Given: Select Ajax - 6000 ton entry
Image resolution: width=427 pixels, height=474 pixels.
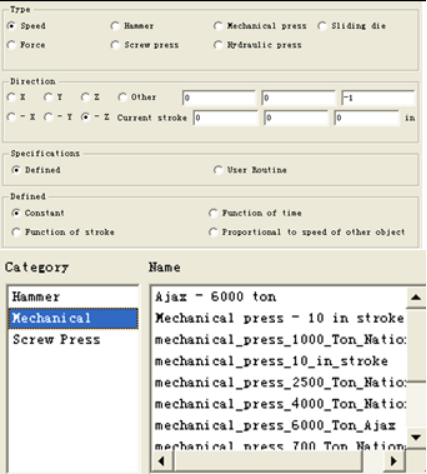Looking at the screenshot, I should coord(279,297).
